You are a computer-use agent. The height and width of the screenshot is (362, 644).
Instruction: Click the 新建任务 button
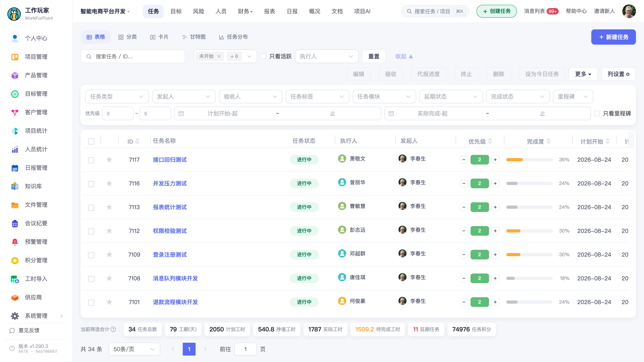613,37
